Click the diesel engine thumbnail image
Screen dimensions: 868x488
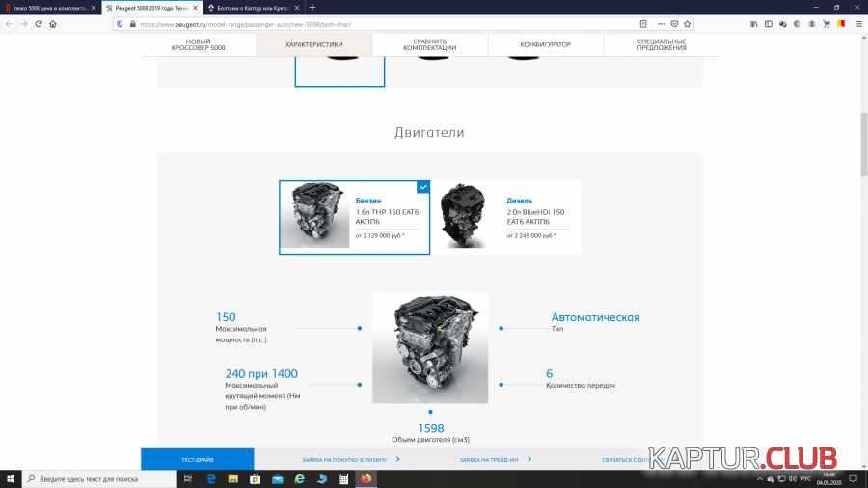tap(464, 215)
